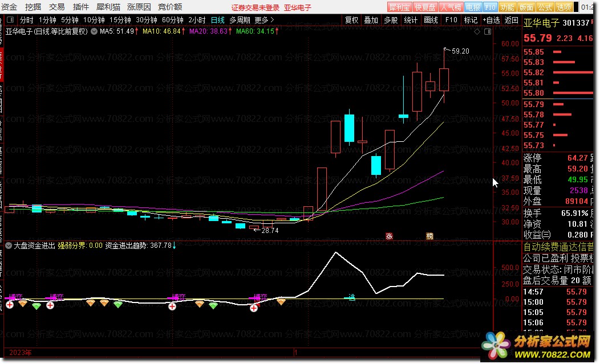Open the 竞价额 menu
The height and width of the screenshot is (364, 600).
170,7
